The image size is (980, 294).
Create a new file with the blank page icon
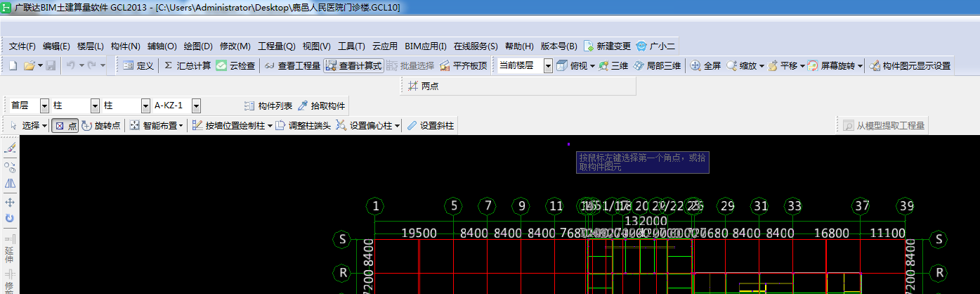click(13, 65)
